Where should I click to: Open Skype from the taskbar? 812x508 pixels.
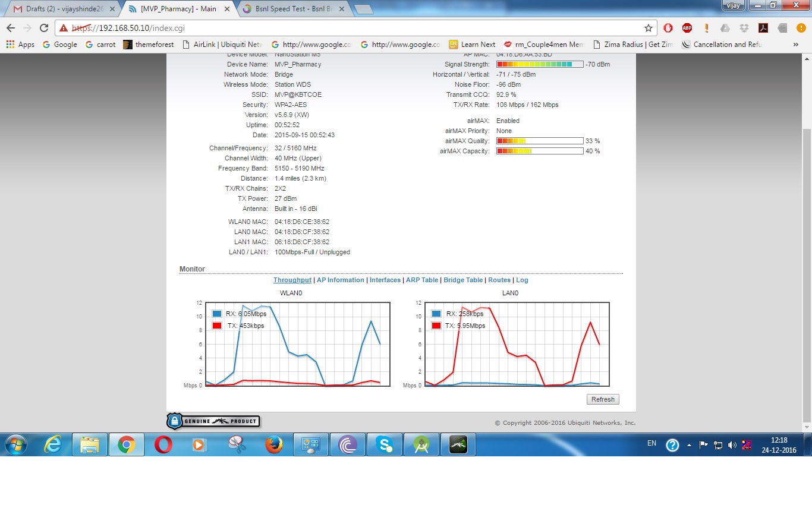[x=385, y=444]
